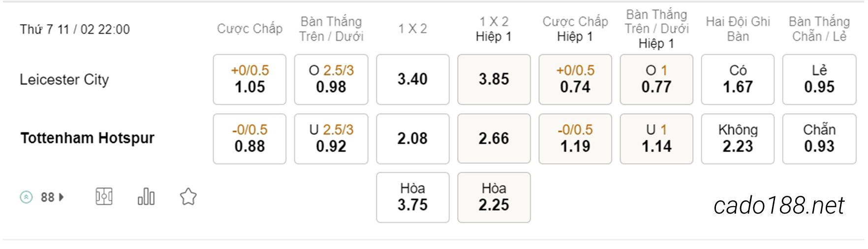Choose both teams score Không at 2.23

(x=738, y=139)
